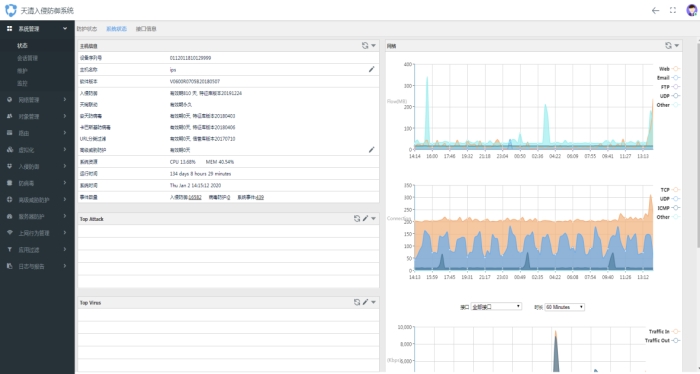Toggle Email series in Flow chart legend
This screenshot has height=374, width=700.
click(668, 78)
